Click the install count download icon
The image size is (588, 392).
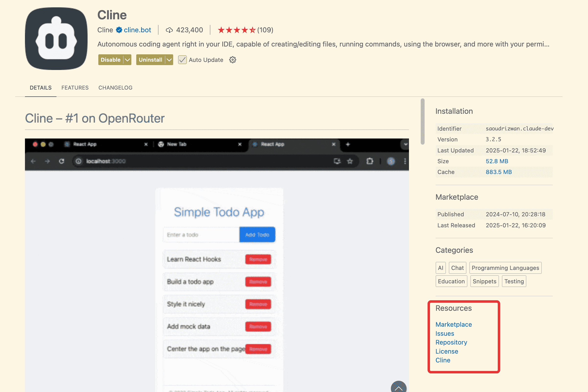(x=169, y=30)
